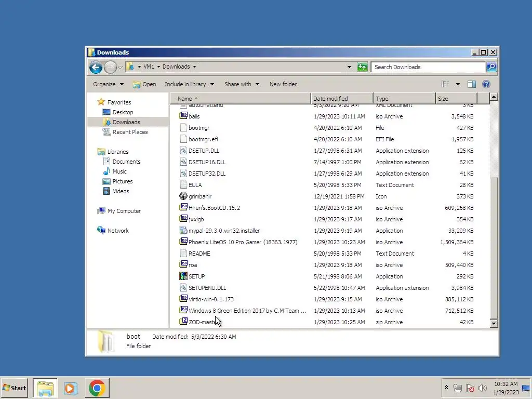This screenshot has width=532, height=399.
Task: Open the Help question mark icon
Action: click(486, 84)
